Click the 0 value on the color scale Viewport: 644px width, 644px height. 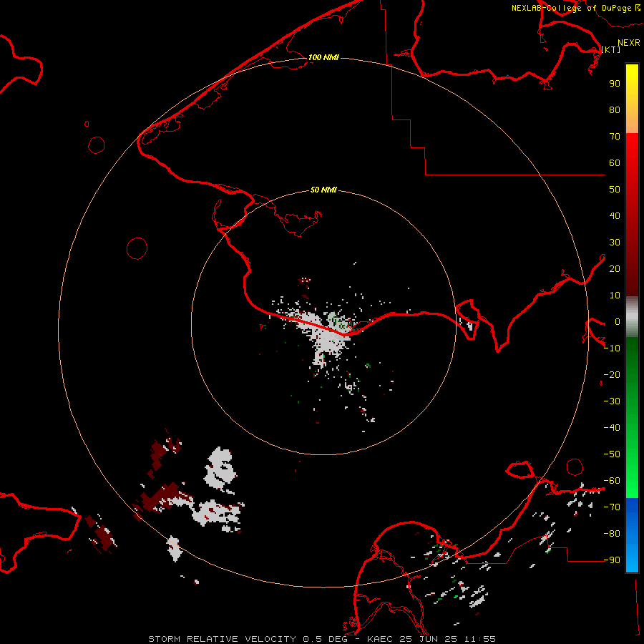[x=617, y=321]
